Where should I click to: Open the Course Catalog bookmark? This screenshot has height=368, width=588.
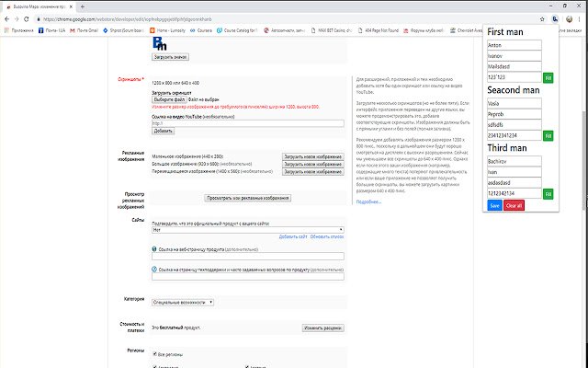[x=237, y=30]
